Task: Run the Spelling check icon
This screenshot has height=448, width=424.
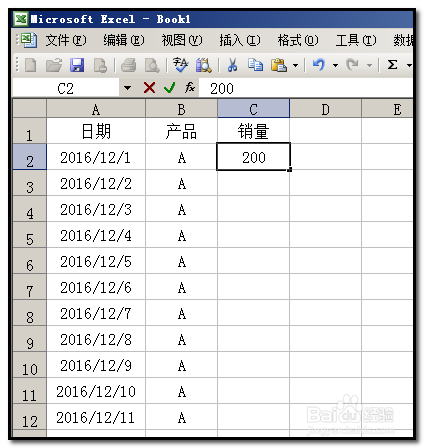Action: tap(180, 65)
